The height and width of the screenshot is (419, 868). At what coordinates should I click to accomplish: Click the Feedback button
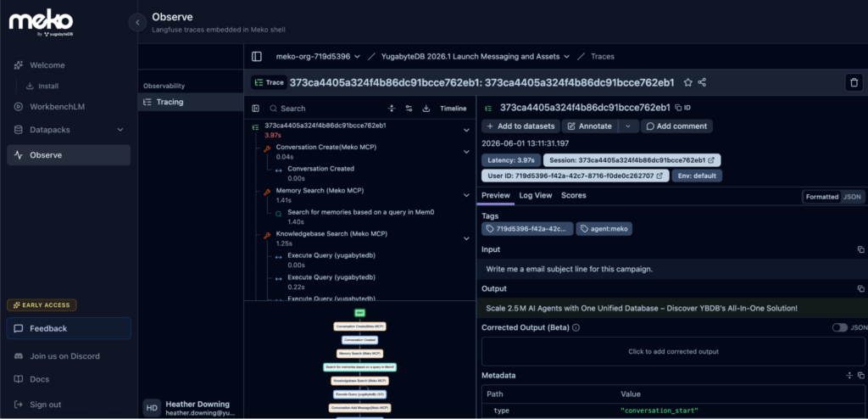[69, 328]
